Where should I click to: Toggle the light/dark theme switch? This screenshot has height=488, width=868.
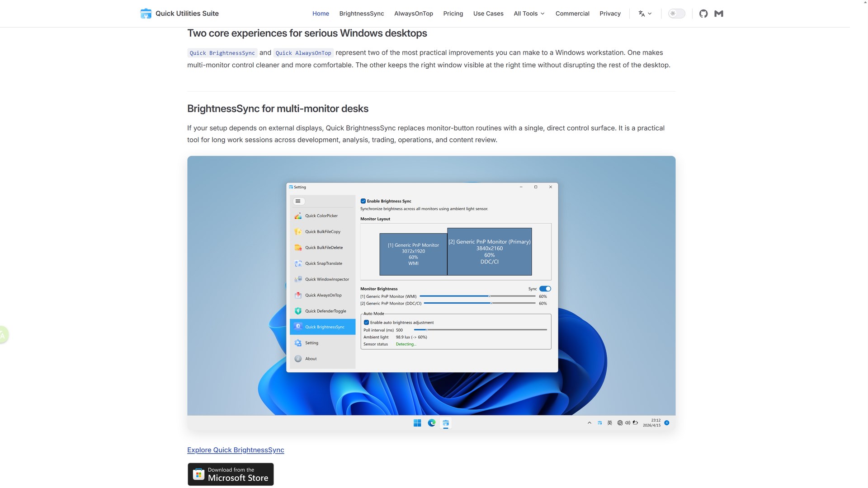click(676, 14)
